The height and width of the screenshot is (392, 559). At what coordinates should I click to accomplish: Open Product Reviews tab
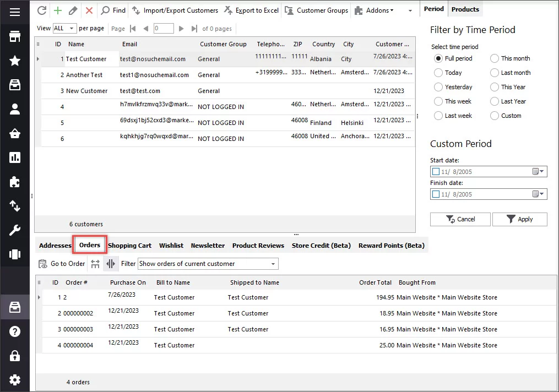[x=258, y=246]
